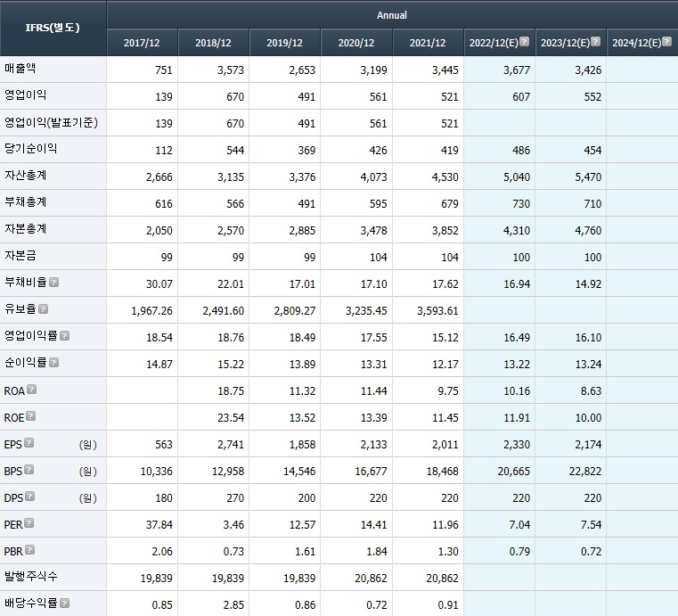
Task: Show PER definition help icon
Action: (29, 523)
